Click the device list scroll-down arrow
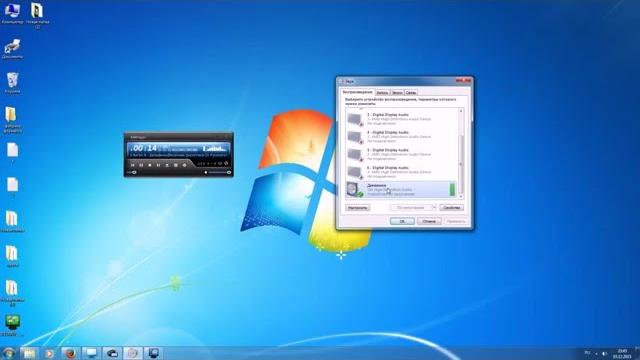Image resolution: width=640 pixels, height=360 pixels. pyautogui.click(x=461, y=196)
